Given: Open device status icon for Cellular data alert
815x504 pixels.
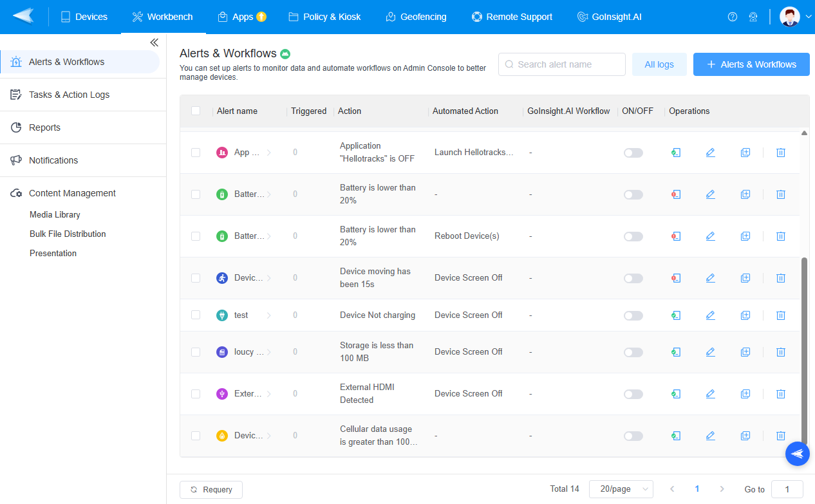Looking at the screenshot, I should pyautogui.click(x=676, y=436).
